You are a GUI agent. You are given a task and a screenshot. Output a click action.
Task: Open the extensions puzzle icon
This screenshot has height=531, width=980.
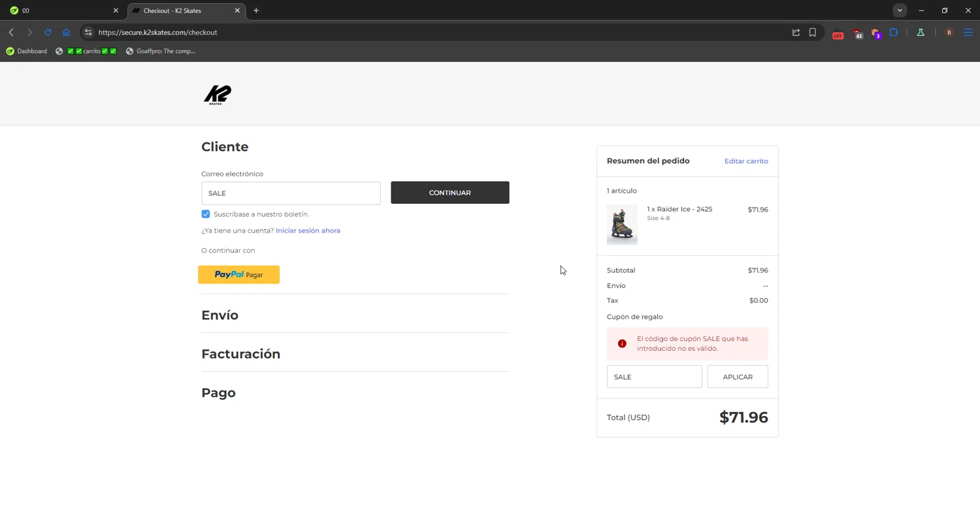[894, 32]
